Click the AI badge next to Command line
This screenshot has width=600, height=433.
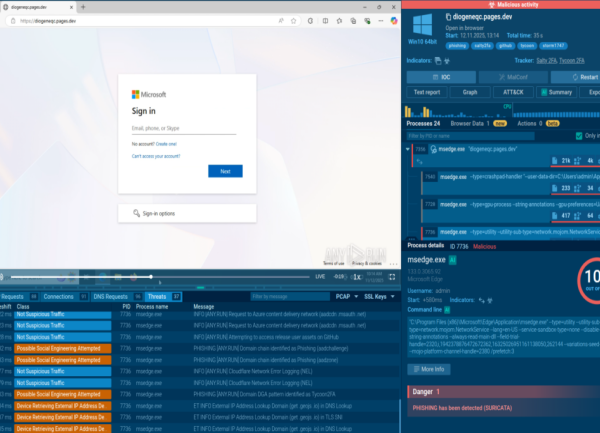coord(447,309)
